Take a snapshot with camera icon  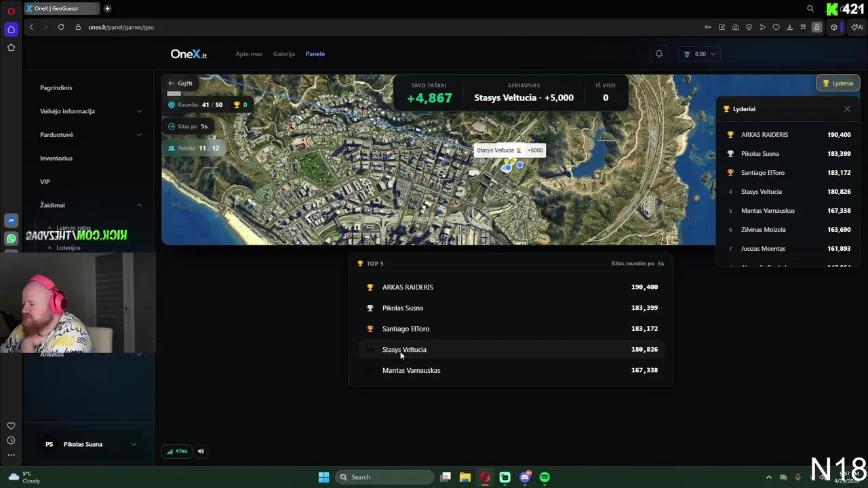(735, 27)
